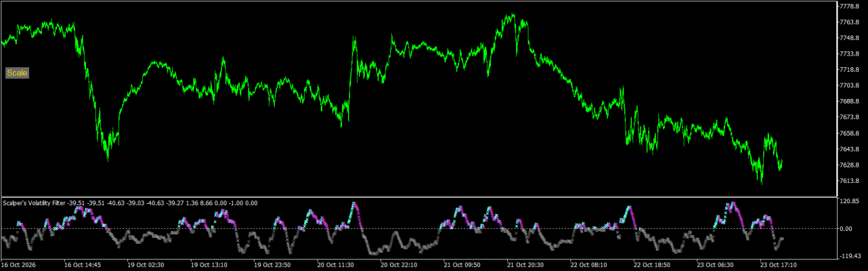Click the 19 Oct 02:30 time label
Screen dimensions: 868x271
(x=147, y=266)
